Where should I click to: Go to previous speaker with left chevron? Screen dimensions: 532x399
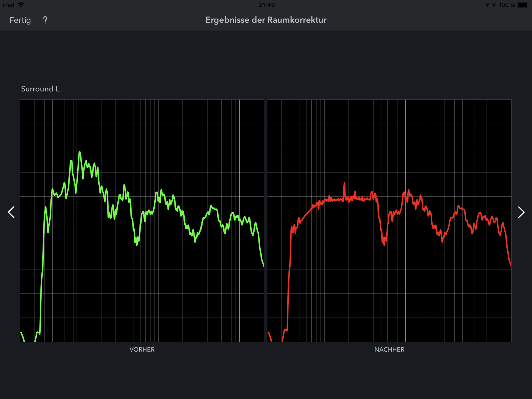[11, 212]
